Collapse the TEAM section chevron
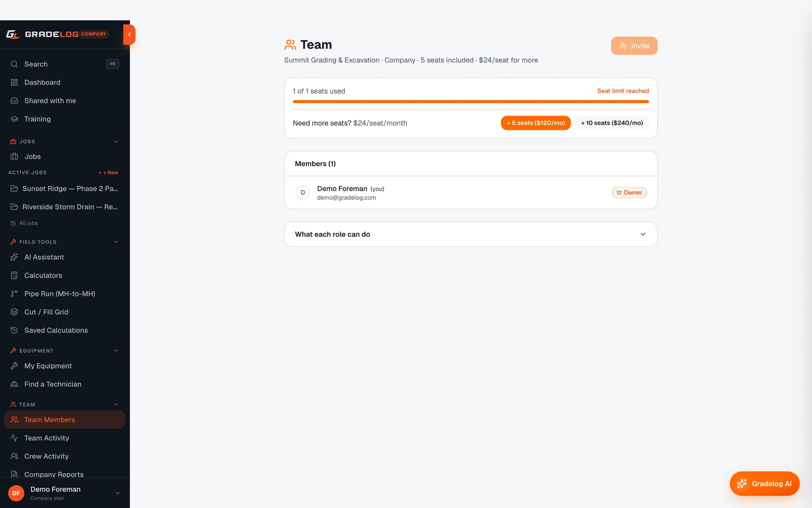812x508 pixels. pos(116,404)
